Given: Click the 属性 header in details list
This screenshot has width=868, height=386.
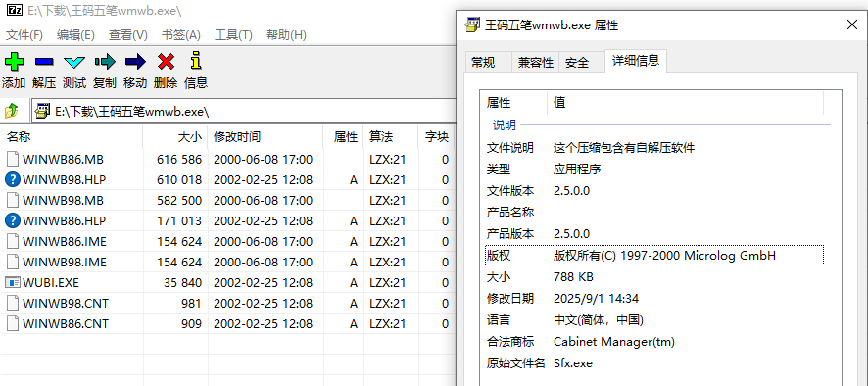Looking at the screenshot, I should pyautogui.click(x=513, y=103).
